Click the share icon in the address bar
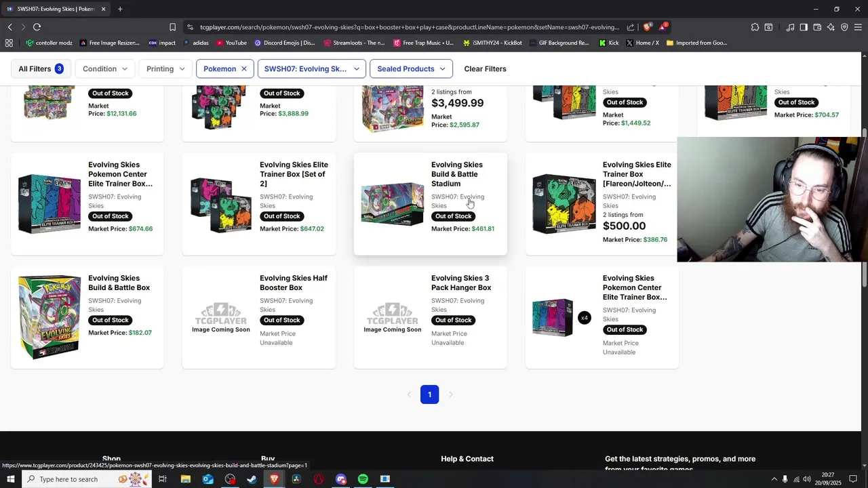The image size is (868, 488). pyautogui.click(x=631, y=27)
